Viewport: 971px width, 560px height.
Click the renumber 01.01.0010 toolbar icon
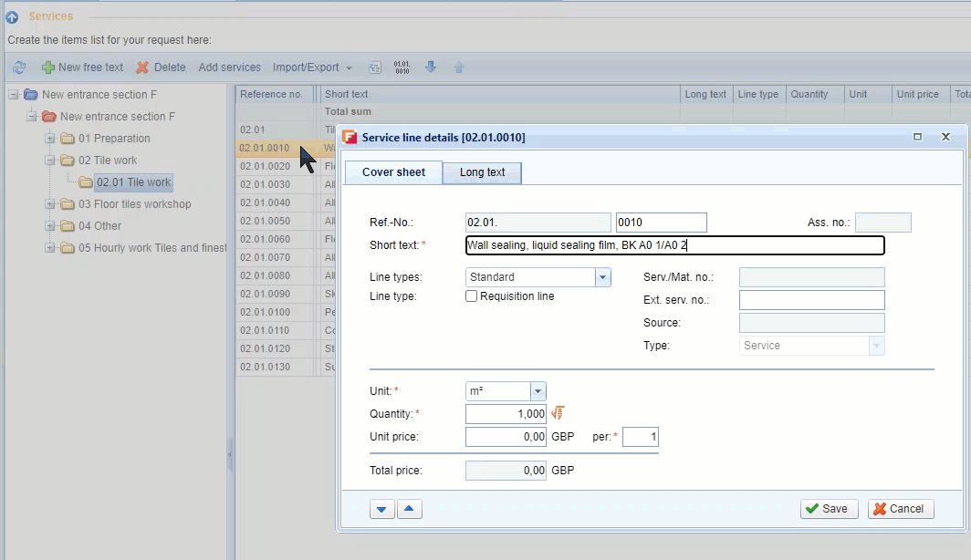click(402, 67)
